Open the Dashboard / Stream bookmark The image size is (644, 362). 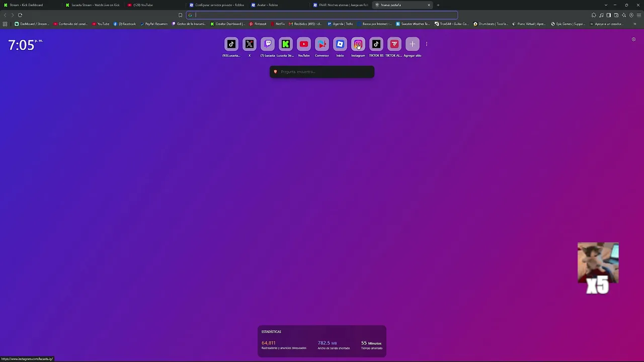tap(32, 24)
